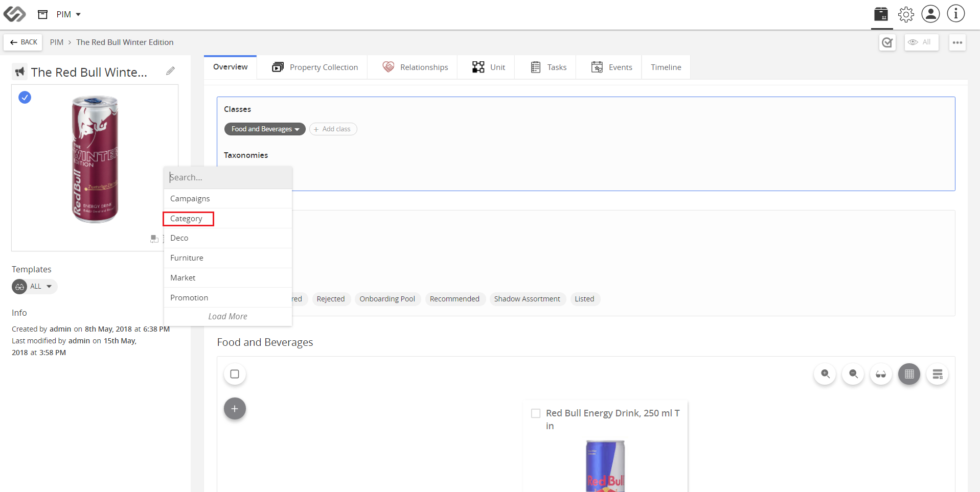Check the Red Bull Energy Drink card checkbox
The image size is (980, 492).
(x=536, y=413)
